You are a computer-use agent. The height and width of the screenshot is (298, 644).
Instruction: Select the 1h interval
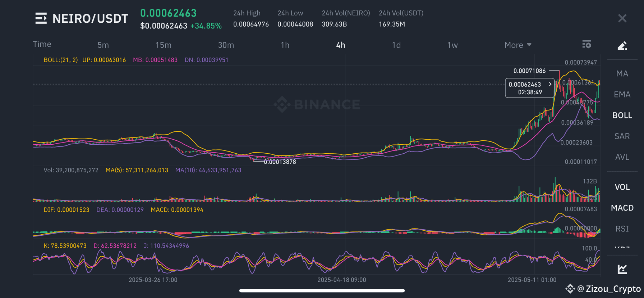click(x=285, y=45)
